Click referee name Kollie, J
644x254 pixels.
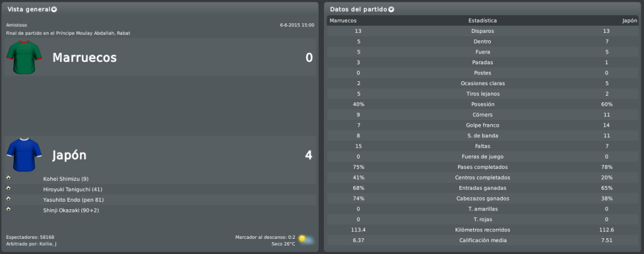point(48,244)
